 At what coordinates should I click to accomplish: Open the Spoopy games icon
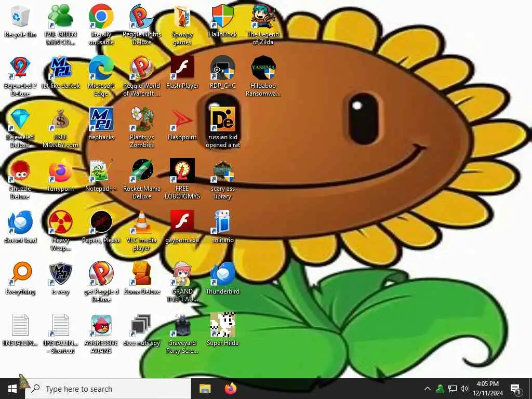click(x=182, y=16)
